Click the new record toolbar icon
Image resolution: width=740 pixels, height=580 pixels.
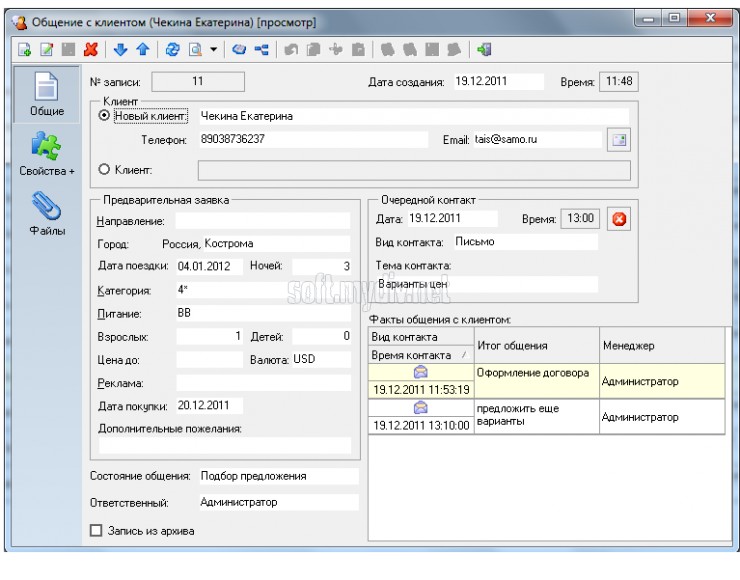point(25,50)
